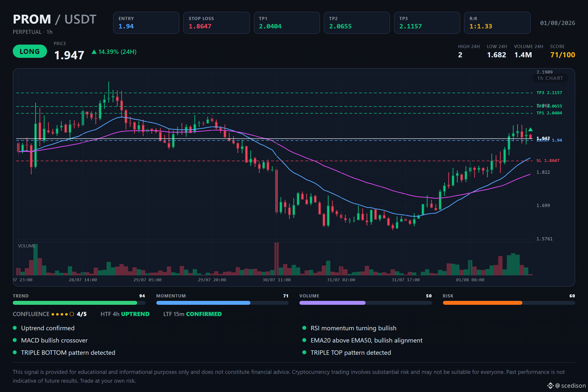Click the MOMENTUM score number 71
The image size is (588, 392).
(x=286, y=296)
